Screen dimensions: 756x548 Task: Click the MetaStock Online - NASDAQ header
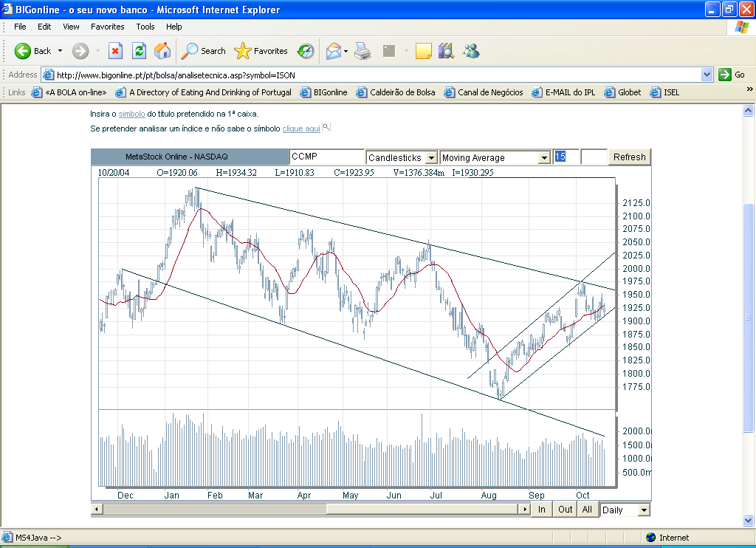190,157
